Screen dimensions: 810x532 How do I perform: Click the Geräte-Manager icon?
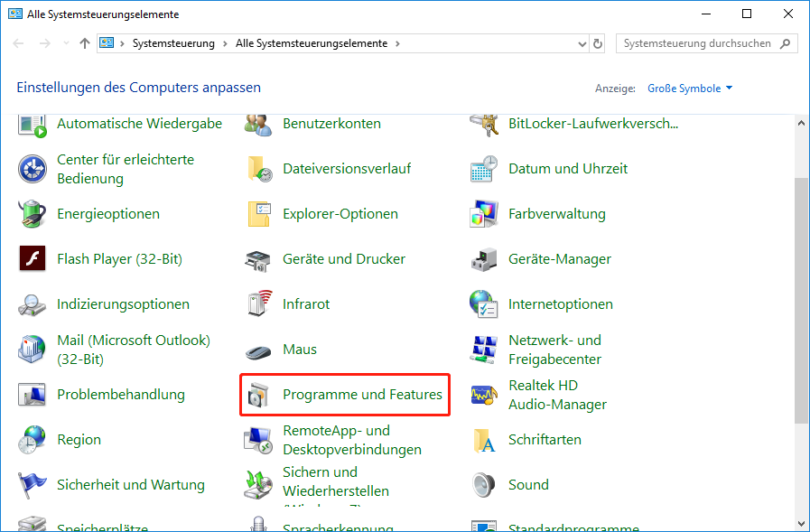tap(484, 259)
